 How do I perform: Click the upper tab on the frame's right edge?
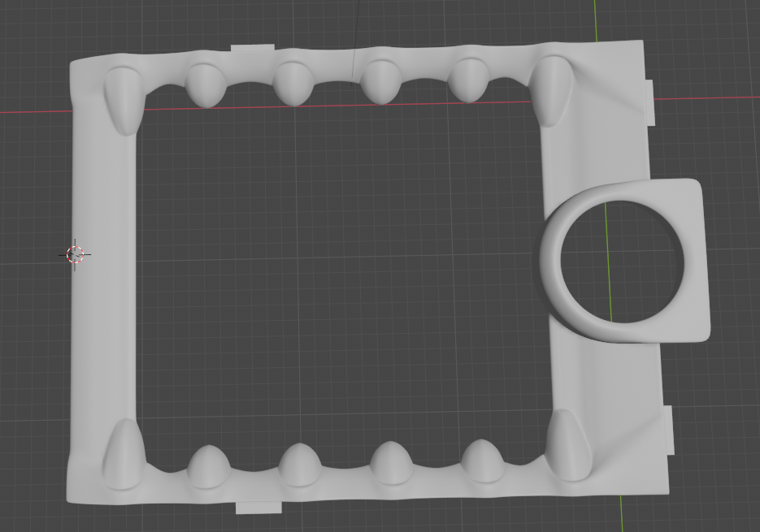click(649, 102)
